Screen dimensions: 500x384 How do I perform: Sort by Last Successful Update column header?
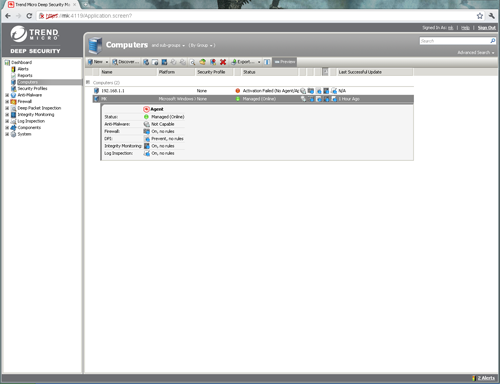tap(375, 72)
